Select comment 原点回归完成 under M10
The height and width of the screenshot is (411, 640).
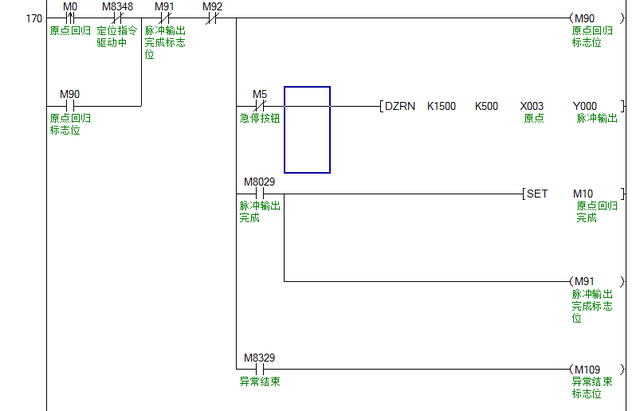597,212
